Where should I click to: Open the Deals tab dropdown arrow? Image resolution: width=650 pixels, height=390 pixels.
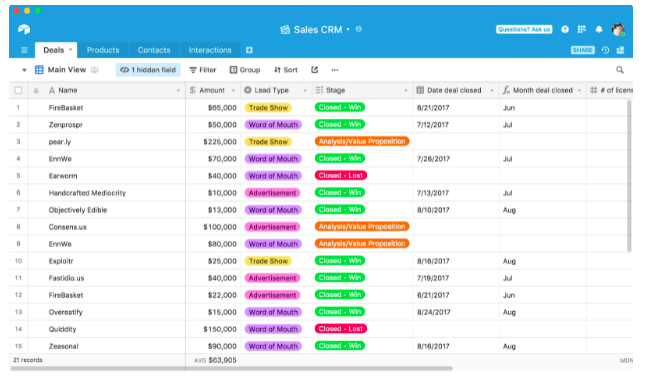[70, 50]
